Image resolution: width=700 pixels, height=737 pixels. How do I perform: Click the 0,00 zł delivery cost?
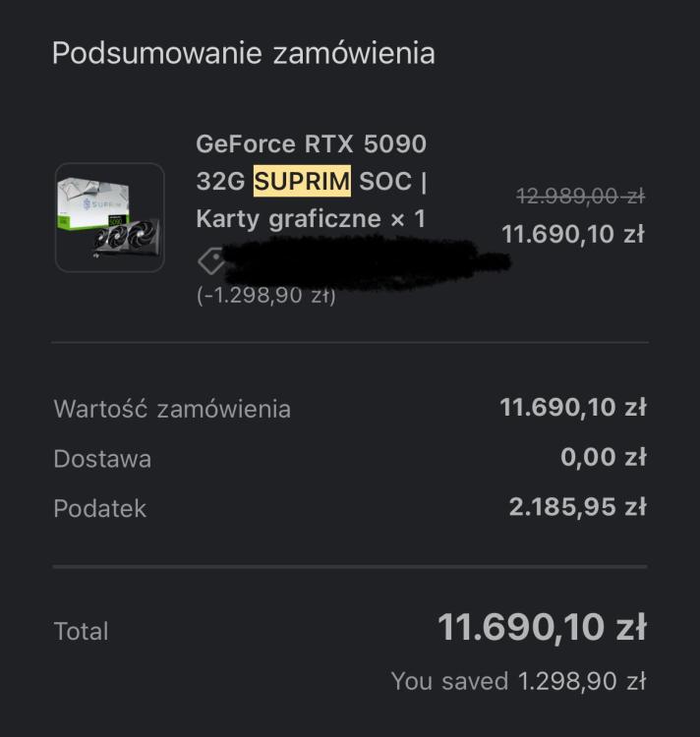click(x=603, y=457)
